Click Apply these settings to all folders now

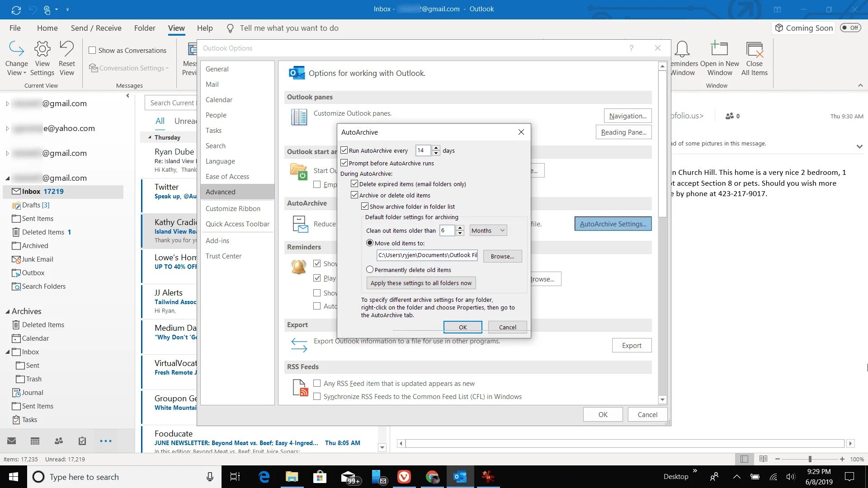(420, 283)
